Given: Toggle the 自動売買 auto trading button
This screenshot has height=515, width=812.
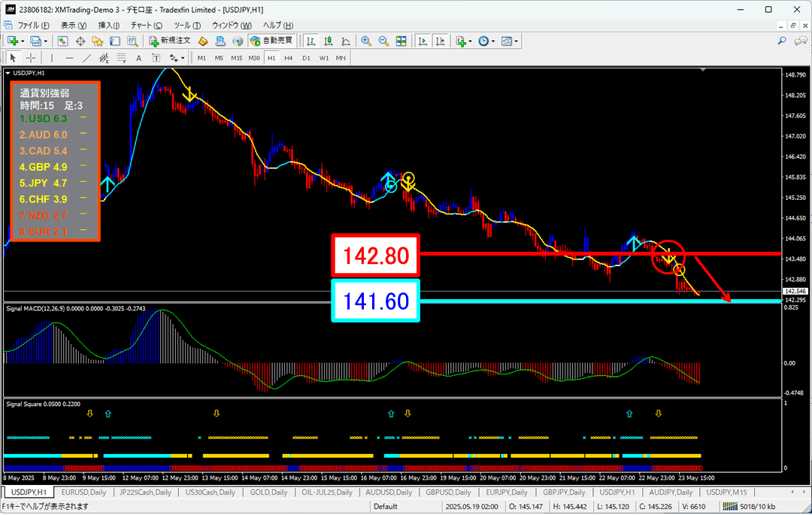Looking at the screenshot, I should point(271,41).
